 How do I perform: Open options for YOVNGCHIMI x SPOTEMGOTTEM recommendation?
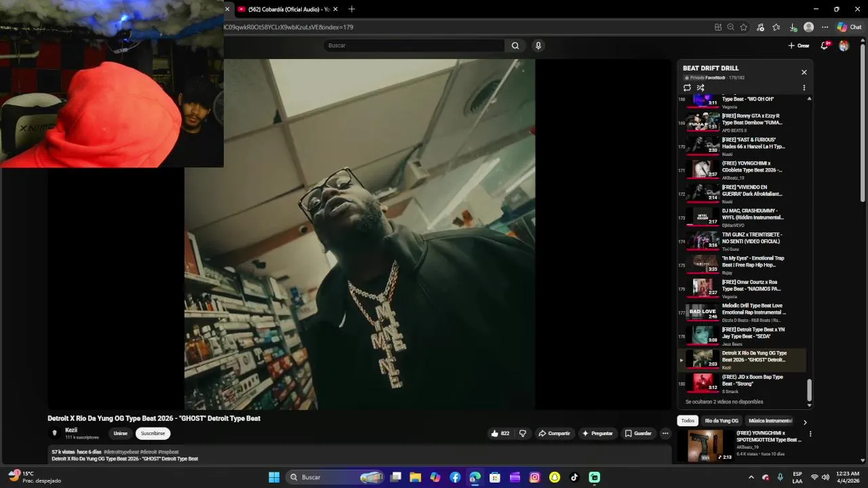810,434
